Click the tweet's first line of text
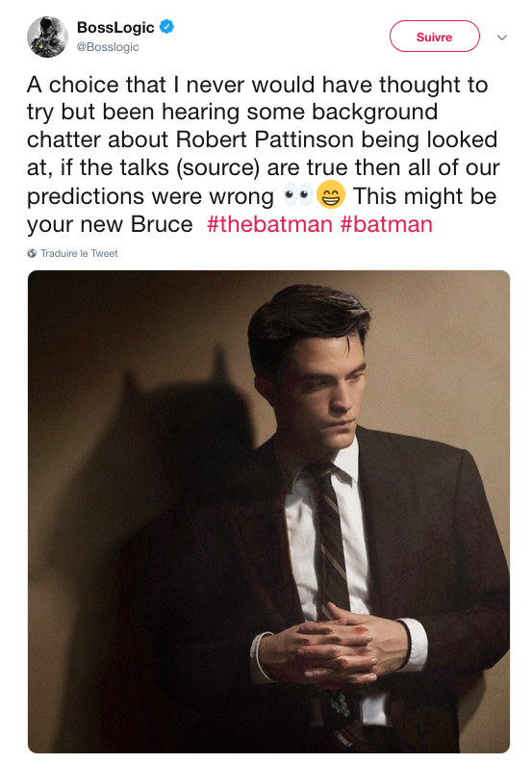 (x=257, y=85)
